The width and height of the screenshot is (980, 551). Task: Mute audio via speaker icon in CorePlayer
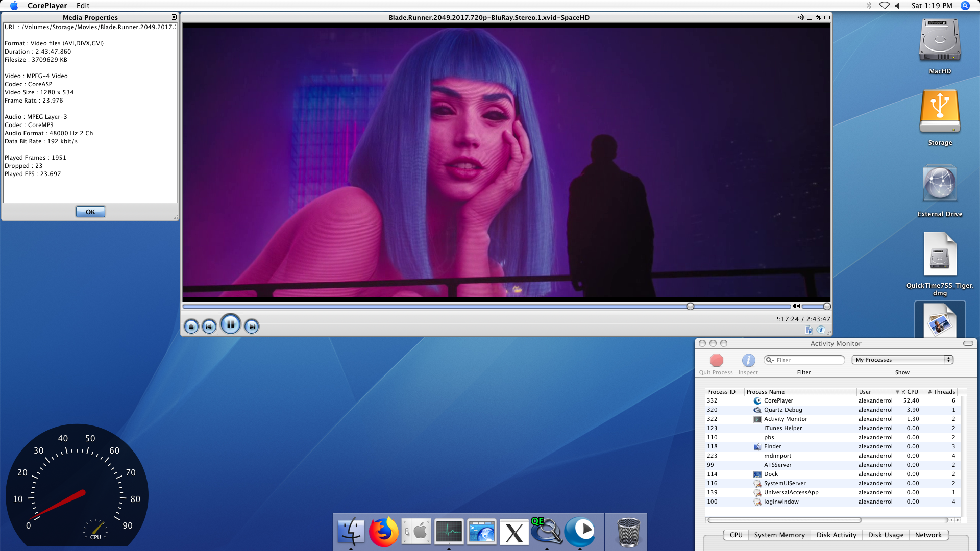[x=796, y=306]
